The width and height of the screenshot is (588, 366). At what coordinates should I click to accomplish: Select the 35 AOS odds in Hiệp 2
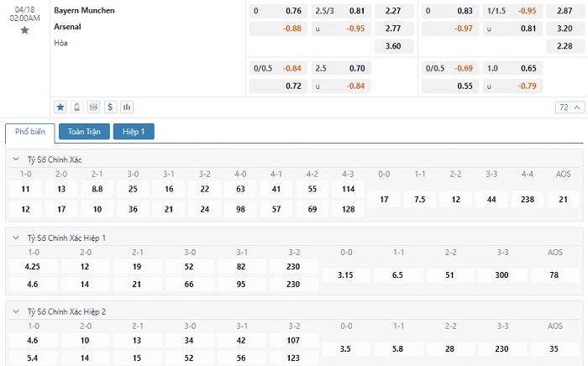pyautogui.click(x=554, y=348)
